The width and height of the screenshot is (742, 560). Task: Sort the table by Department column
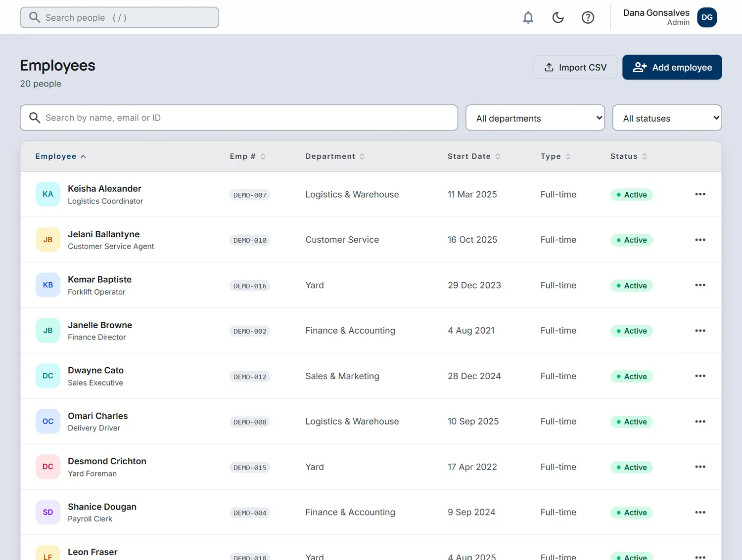pyautogui.click(x=335, y=156)
